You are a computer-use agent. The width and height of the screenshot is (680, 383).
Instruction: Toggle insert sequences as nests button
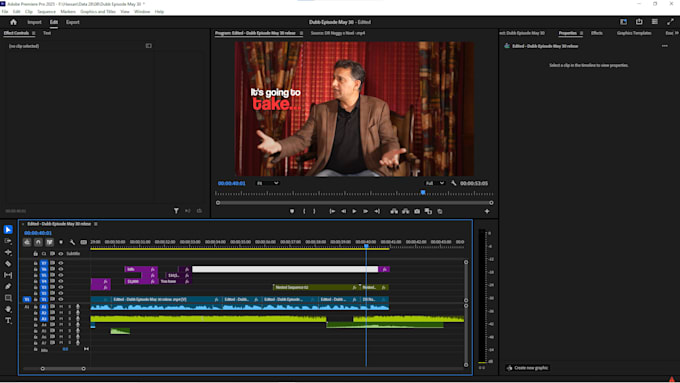[x=27, y=242]
